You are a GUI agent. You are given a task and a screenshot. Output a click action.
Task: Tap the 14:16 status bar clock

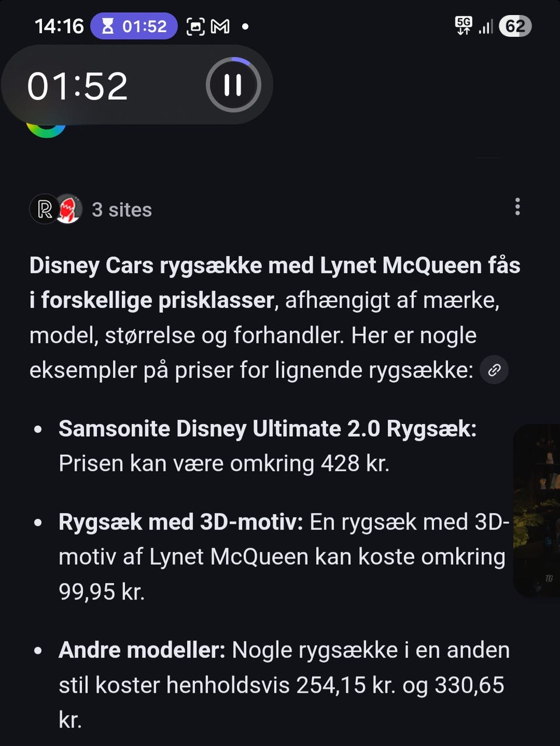(x=59, y=26)
